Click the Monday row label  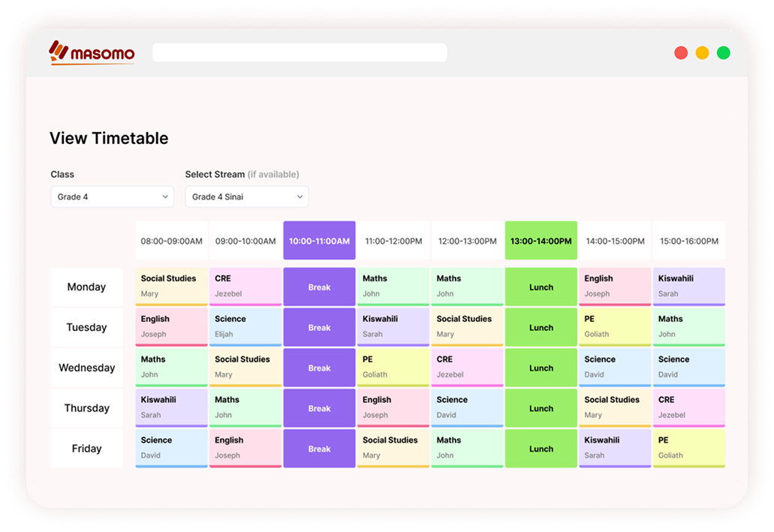pyautogui.click(x=86, y=287)
